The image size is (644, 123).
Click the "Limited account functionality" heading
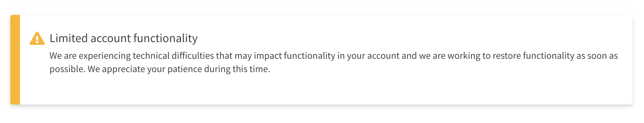pyautogui.click(x=123, y=38)
